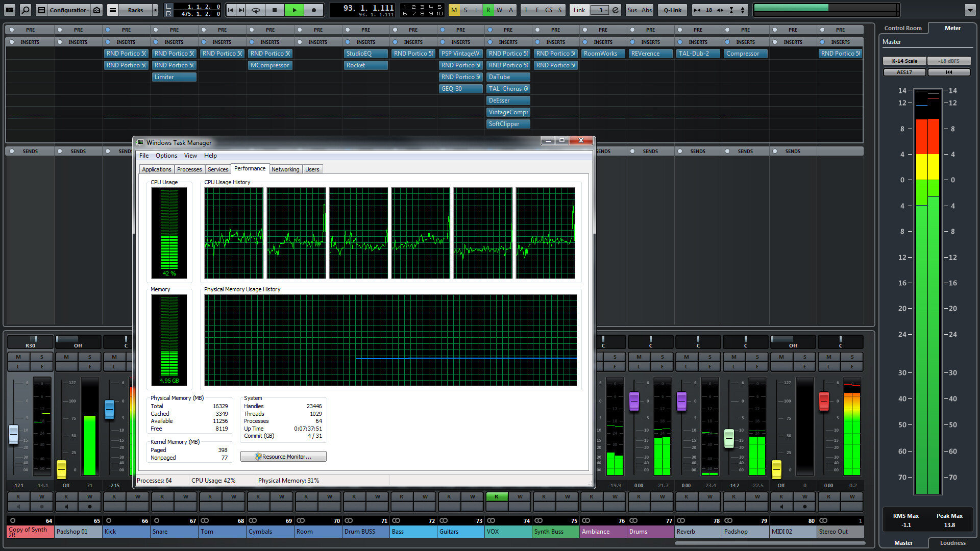Enable Read automation on Synth Buss channel
Viewport: 980px width, 551px height.
point(544,496)
